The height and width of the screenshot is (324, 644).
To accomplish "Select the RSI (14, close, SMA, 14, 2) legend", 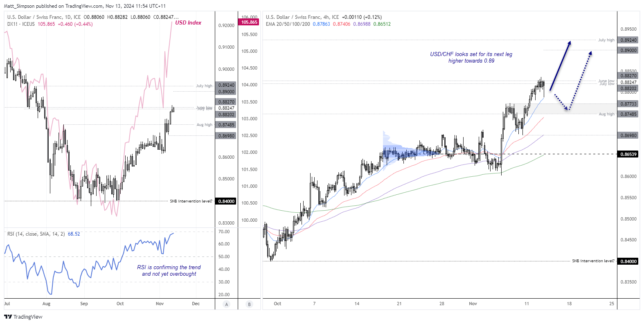I will 36,234.
